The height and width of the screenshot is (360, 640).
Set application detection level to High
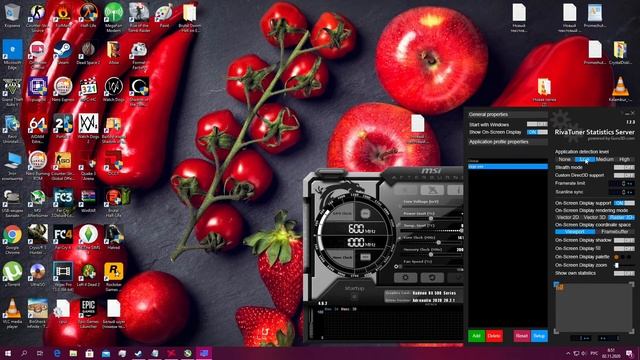click(624, 159)
